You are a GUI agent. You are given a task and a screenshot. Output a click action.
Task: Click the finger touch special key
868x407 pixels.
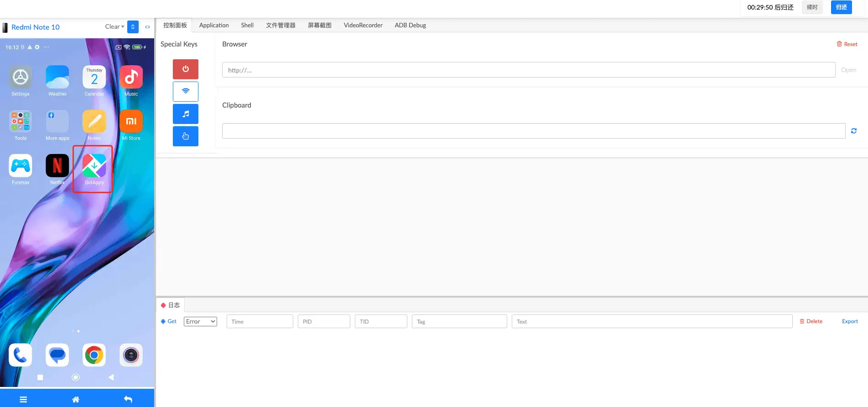pyautogui.click(x=185, y=136)
